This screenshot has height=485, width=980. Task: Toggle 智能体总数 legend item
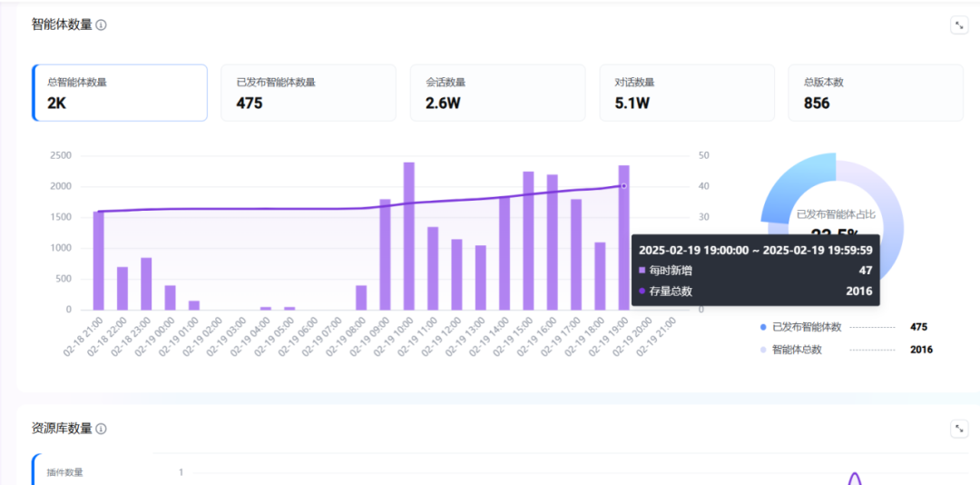pyautogui.click(x=797, y=350)
